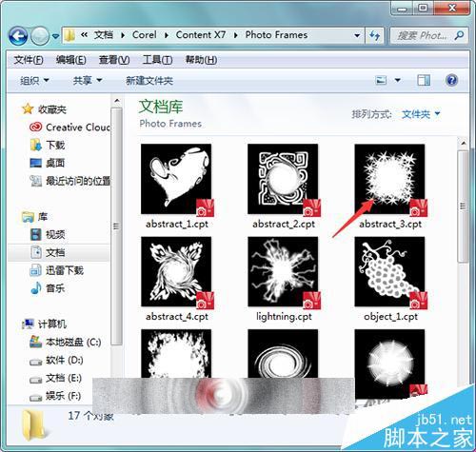476x452 pixels.
Task: Toggle the preview pane icon
Action: click(x=424, y=80)
